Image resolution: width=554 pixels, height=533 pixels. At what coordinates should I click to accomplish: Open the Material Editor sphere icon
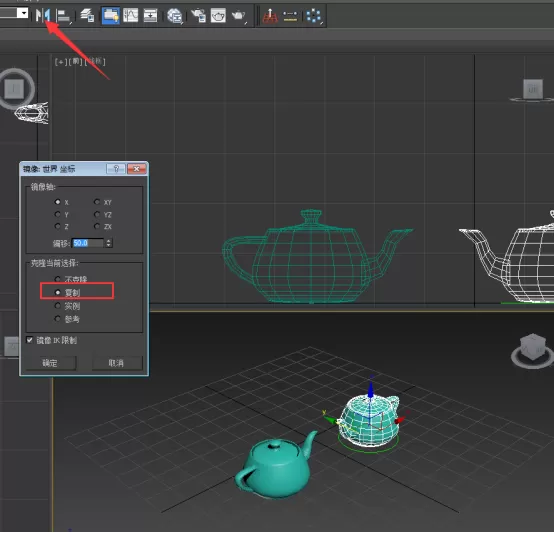coord(174,16)
